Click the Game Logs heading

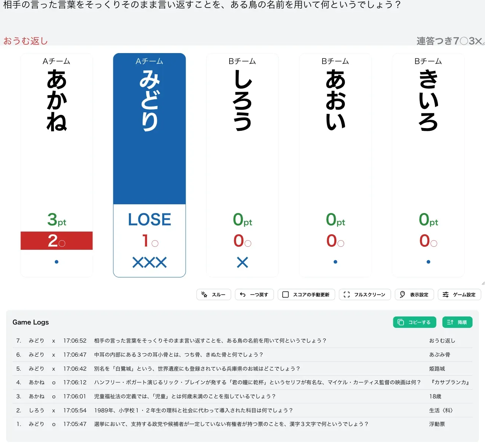[x=31, y=322]
